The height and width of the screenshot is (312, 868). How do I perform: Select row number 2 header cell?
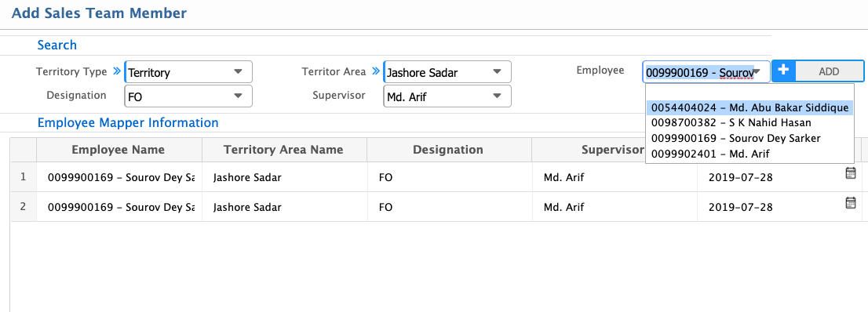click(24, 207)
